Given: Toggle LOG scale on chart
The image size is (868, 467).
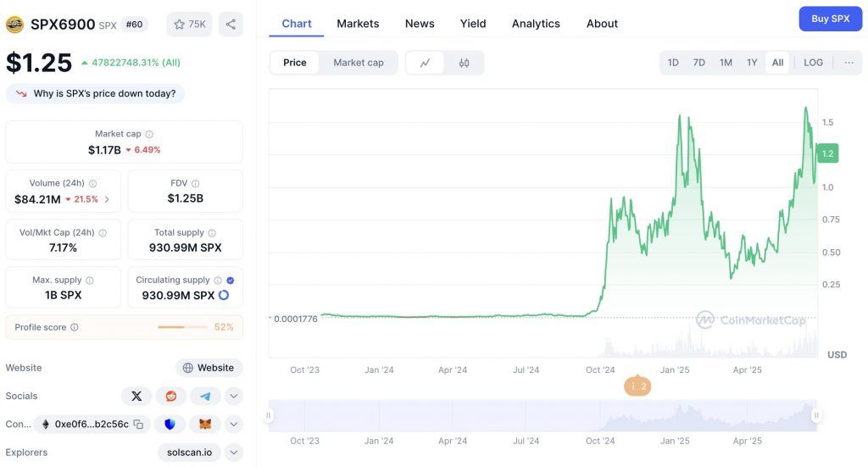Looking at the screenshot, I should 813,63.
